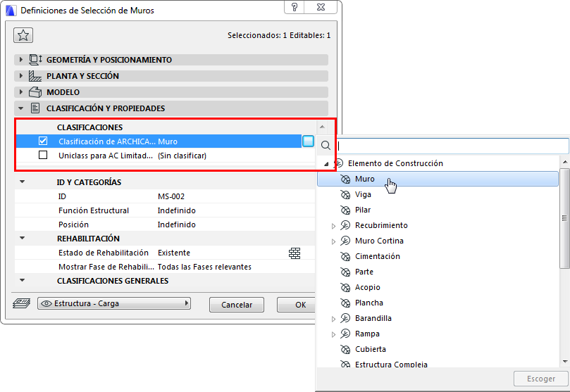The image size is (570, 392).
Task: Click the Geometría y Posicionamiento panel icon
Action: 35,60
